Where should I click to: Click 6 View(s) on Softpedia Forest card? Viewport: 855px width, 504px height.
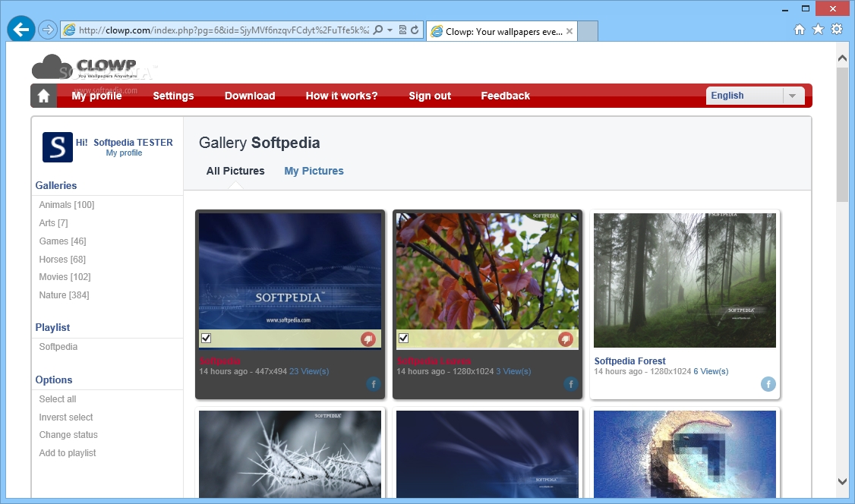tap(711, 372)
